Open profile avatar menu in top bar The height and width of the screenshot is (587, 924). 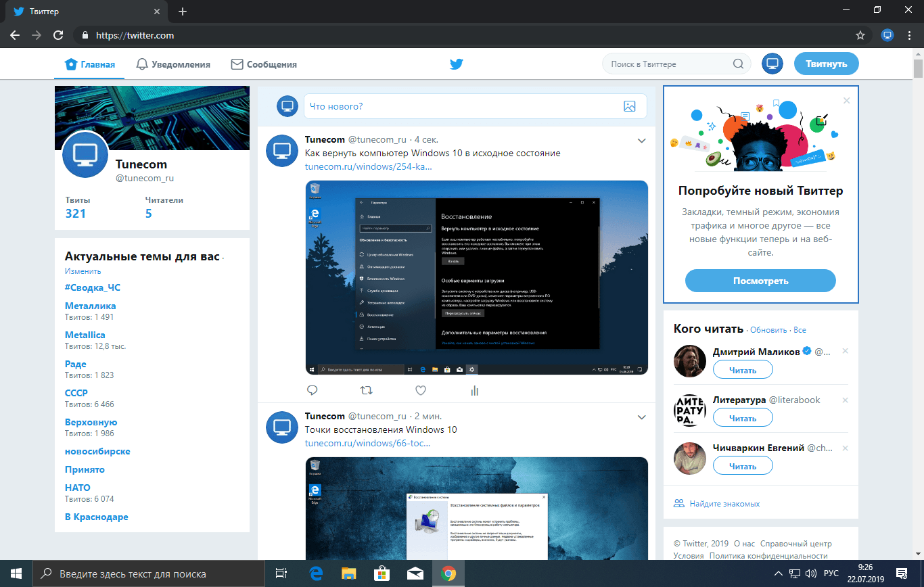coord(772,64)
